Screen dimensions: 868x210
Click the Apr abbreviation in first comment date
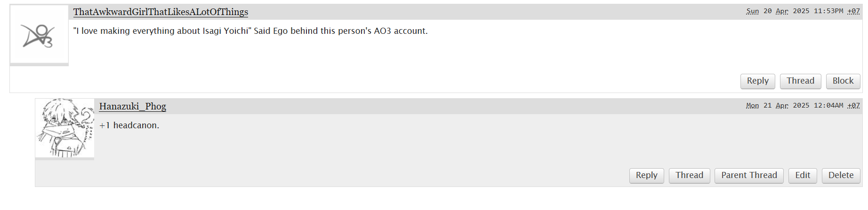[x=782, y=11]
